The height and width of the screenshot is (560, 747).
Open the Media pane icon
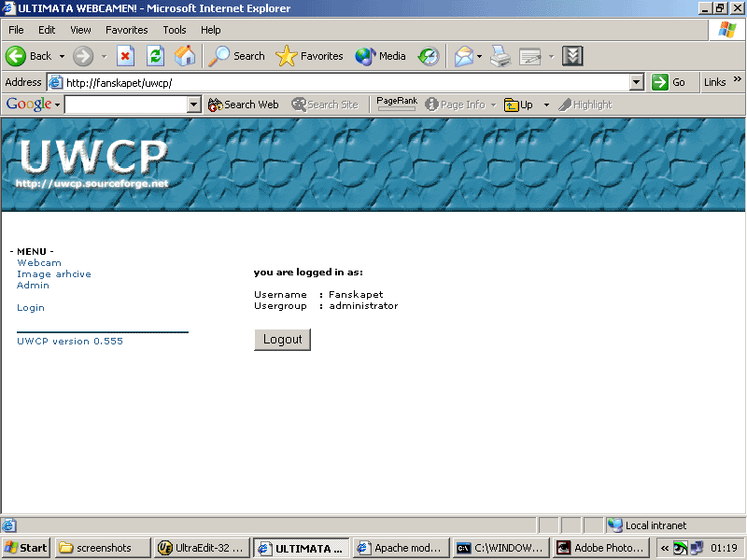[365, 56]
